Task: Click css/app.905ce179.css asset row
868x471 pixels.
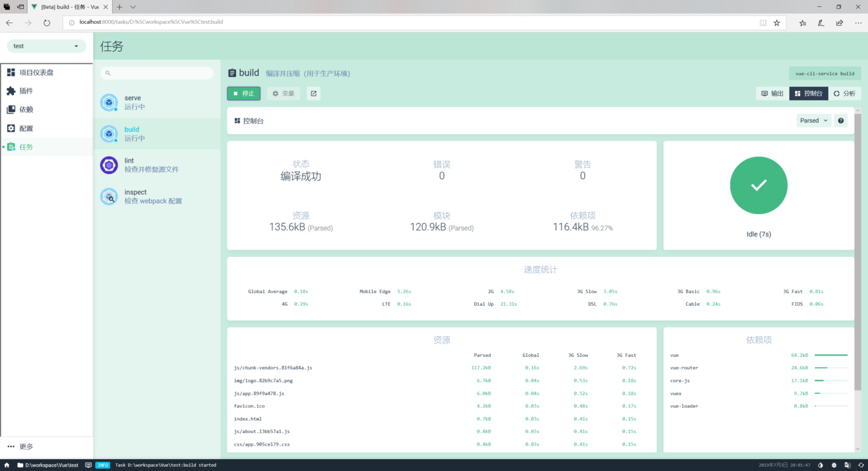Action: pos(442,444)
